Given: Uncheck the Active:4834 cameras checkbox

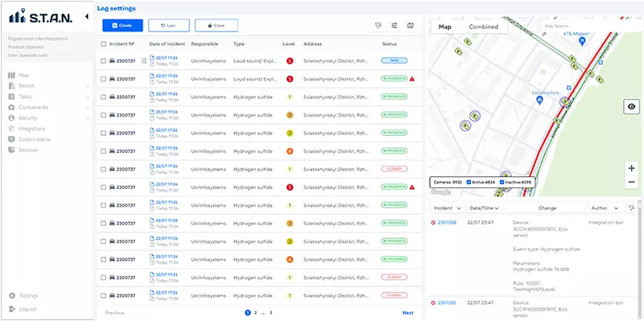Looking at the screenshot, I should (469, 183).
